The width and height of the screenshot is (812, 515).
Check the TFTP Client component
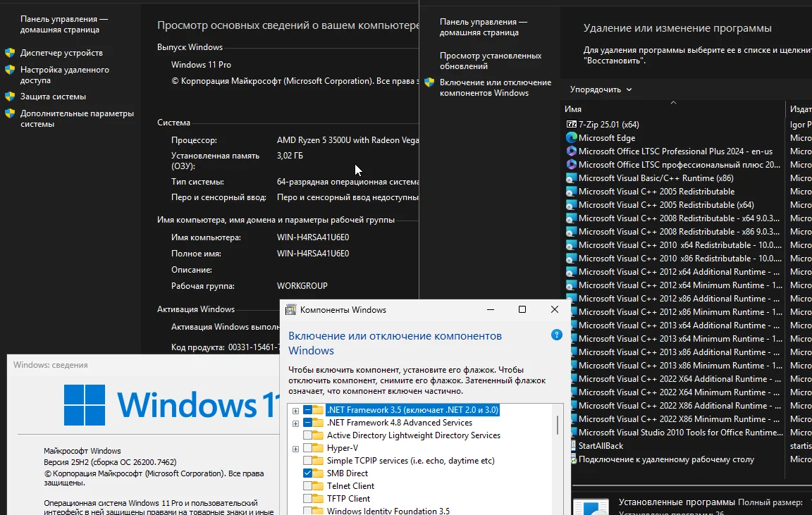click(308, 499)
